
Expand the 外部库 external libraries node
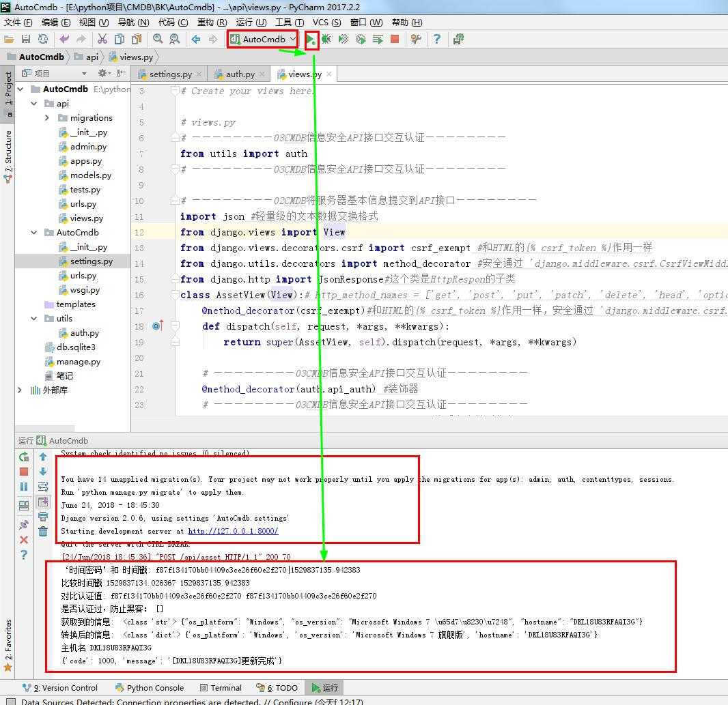(x=20, y=390)
